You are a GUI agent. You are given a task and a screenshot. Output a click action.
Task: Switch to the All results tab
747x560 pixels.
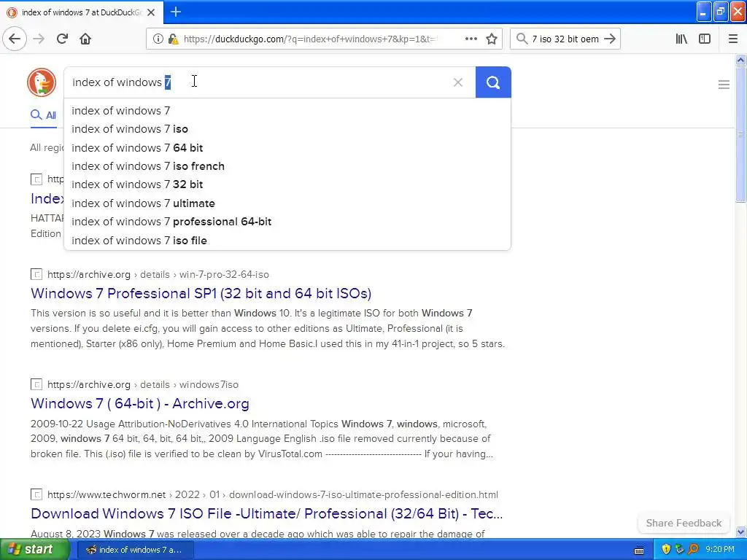click(x=43, y=115)
